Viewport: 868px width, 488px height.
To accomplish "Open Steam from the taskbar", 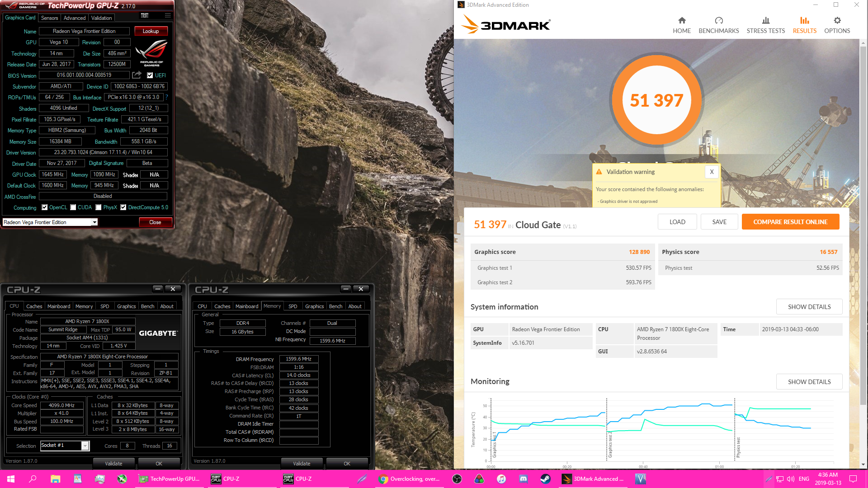I will tap(546, 479).
